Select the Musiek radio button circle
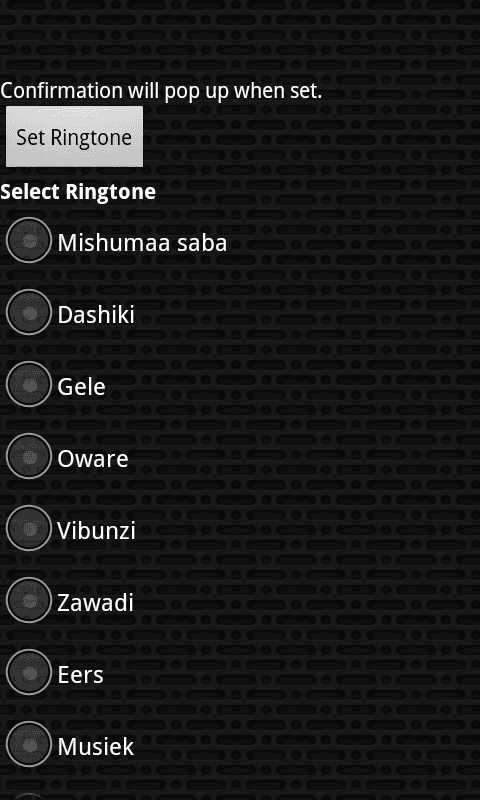Image resolution: width=480 pixels, height=800 pixels. click(x=29, y=744)
